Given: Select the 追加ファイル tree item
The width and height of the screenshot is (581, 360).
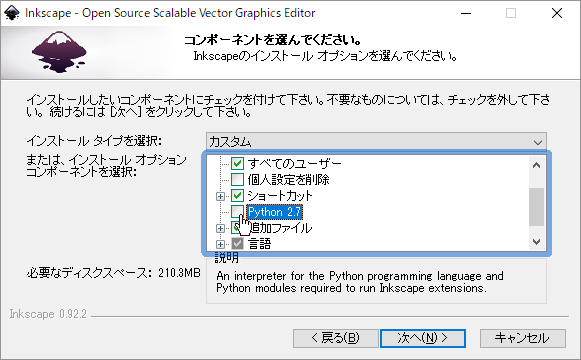Looking at the screenshot, I should tap(282, 228).
